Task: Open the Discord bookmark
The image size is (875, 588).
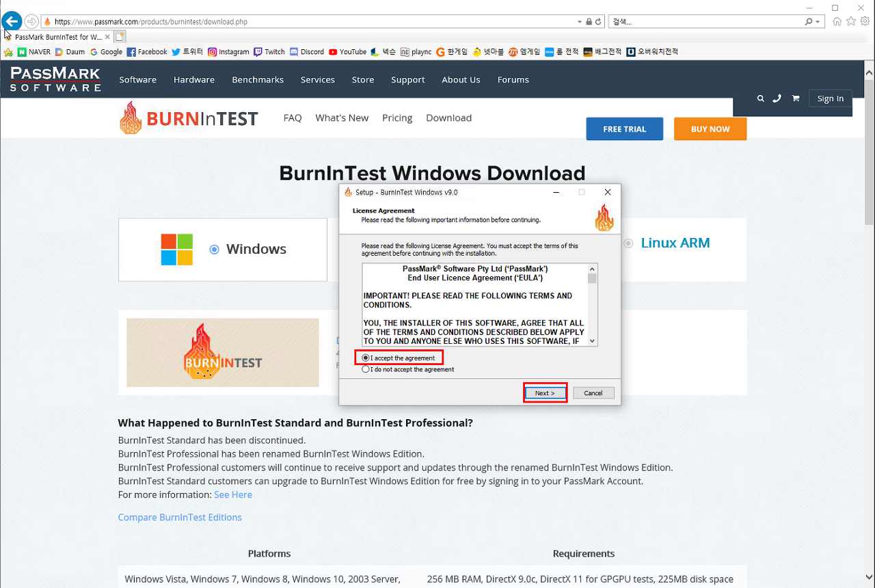Action: pos(307,52)
